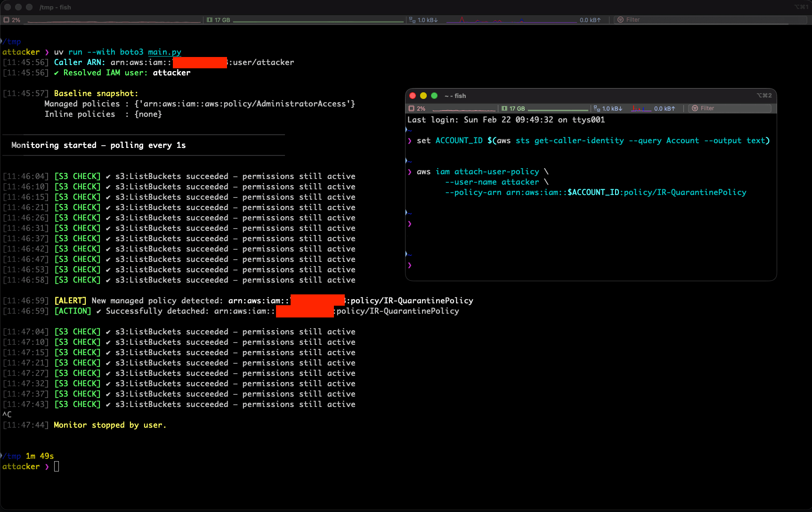Click the attacker prompt at the bottom
This screenshot has height=512, width=812.
(x=21, y=466)
